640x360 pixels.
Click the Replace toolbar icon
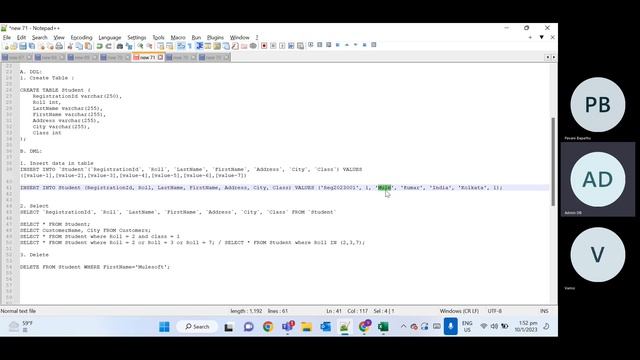[129, 46]
